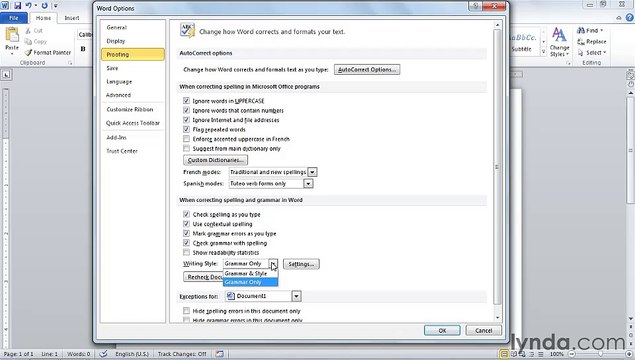635x360 pixels.
Task: Switch to Print Layout view in status bar
Action: click(x=504, y=354)
